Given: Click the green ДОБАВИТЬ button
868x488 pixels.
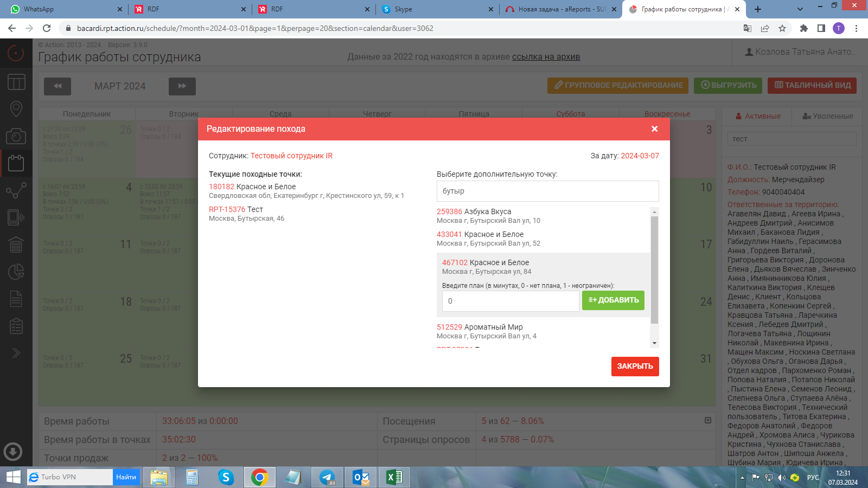Looking at the screenshot, I should pyautogui.click(x=613, y=300).
